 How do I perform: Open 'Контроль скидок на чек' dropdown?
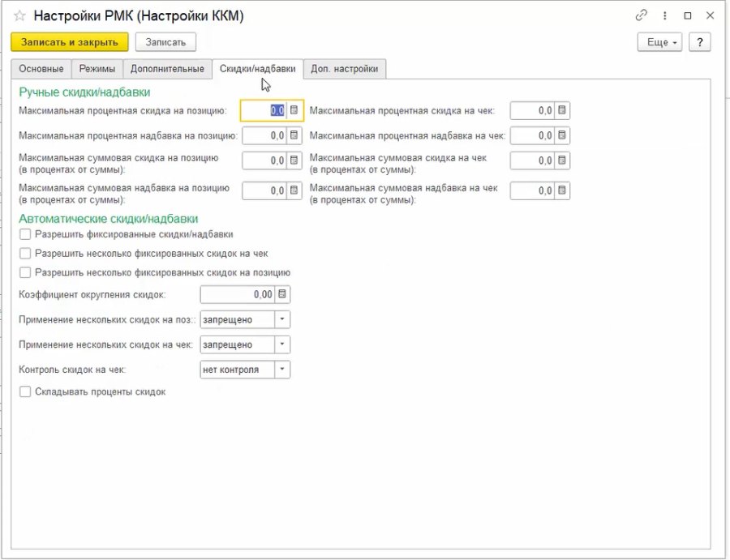point(282,370)
